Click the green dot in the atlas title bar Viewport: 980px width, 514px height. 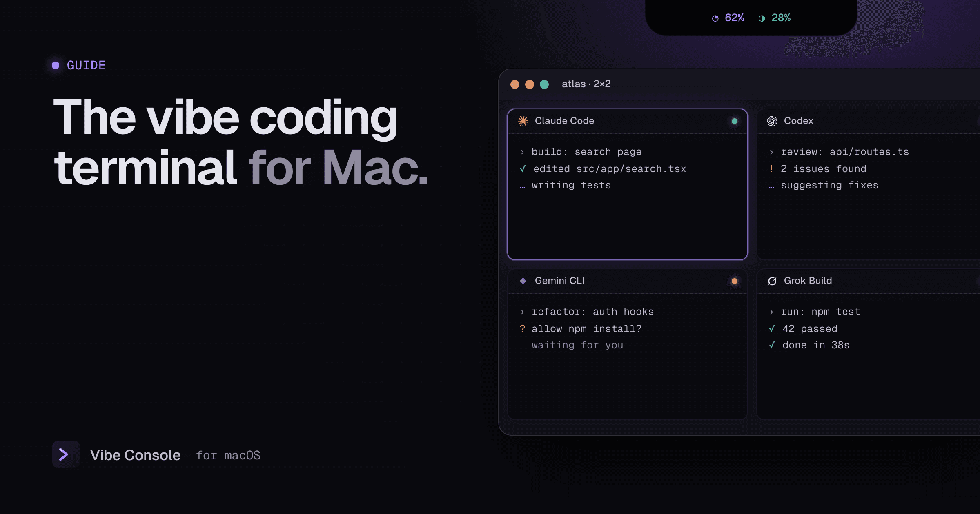coord(544,84)
